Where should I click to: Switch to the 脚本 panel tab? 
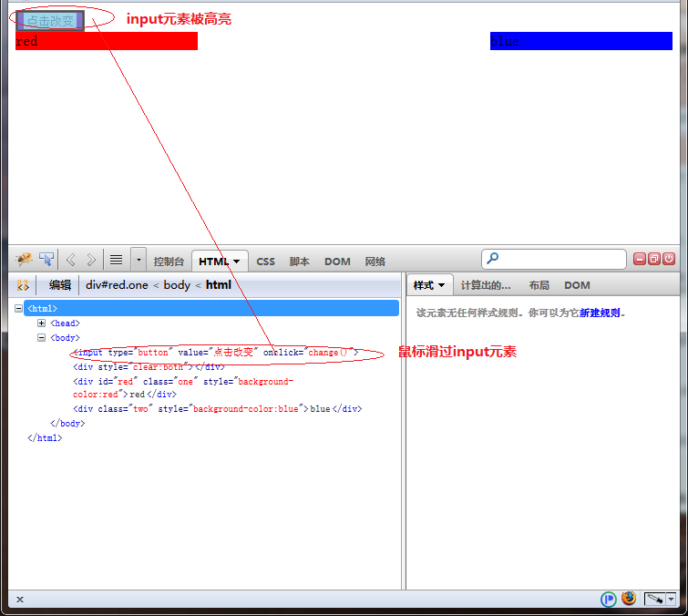(299, 262)
